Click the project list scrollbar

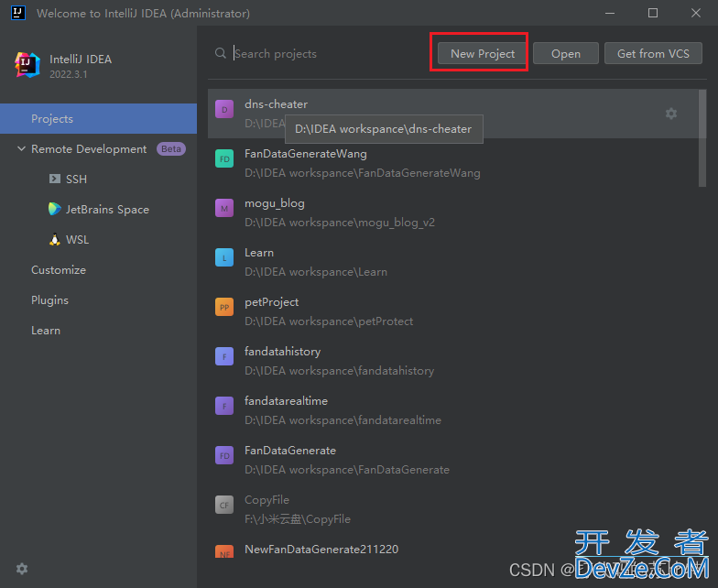pyautogui.click(x=702, y=138)
